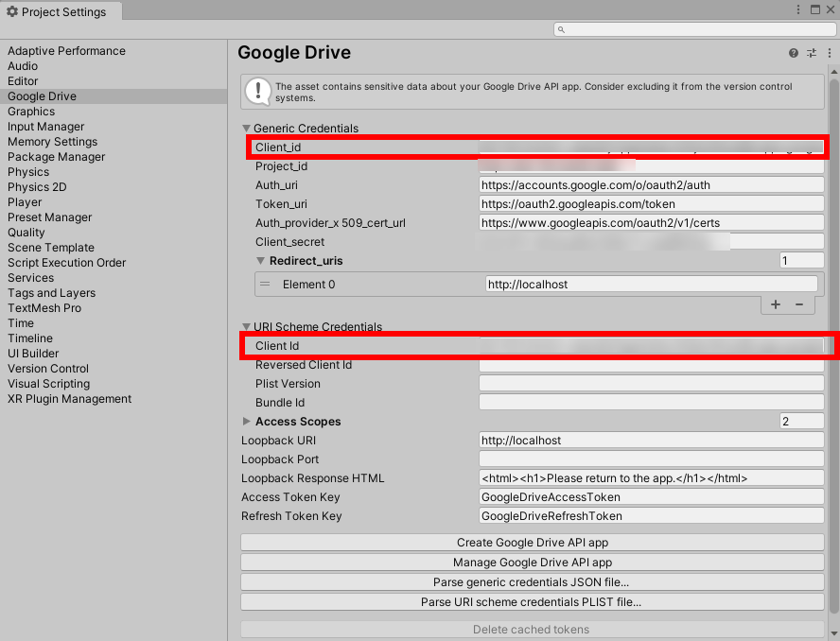This screenshot has height=641, width=840.
Task: Click the settings panel vertical scrollbar
Action: click(x=834, y=348)
